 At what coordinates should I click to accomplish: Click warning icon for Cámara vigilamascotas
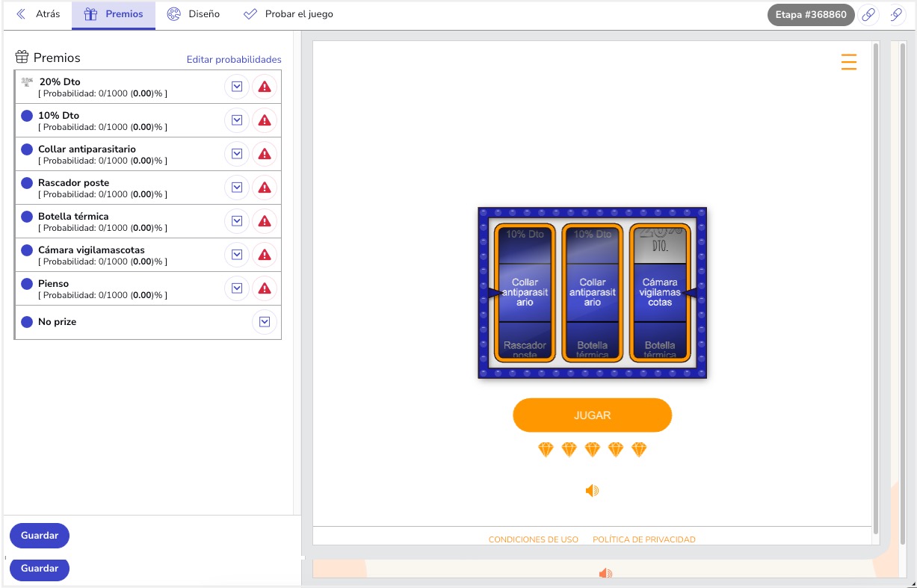pos(265,255)
